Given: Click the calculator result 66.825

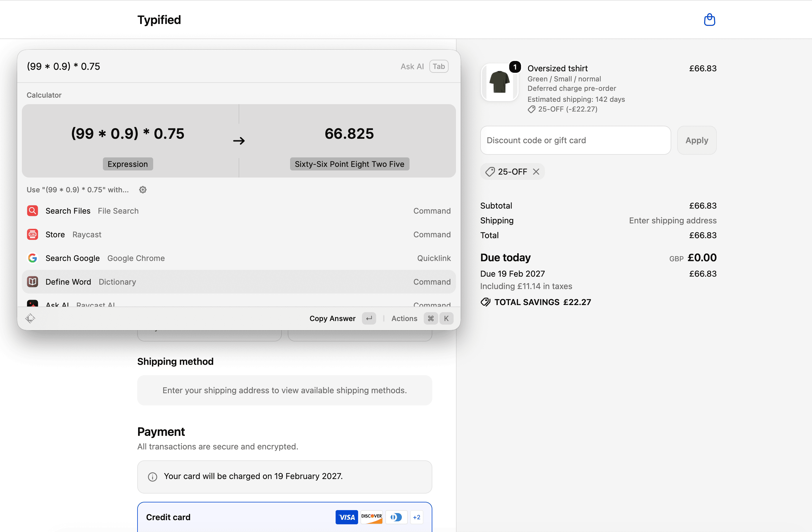Looking at the screenshot, I should [x=349, y=133].
